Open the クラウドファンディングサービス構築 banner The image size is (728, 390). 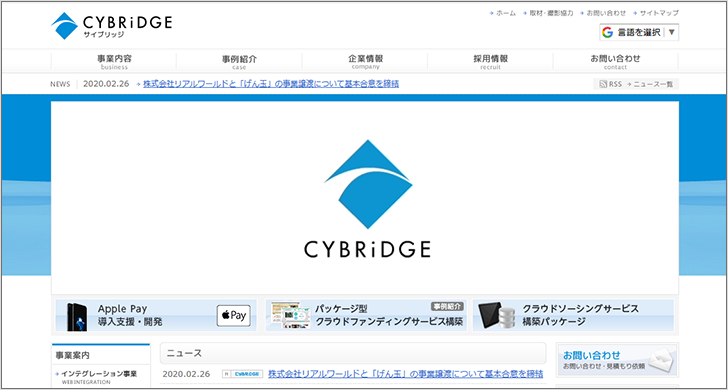click(366, 315)
